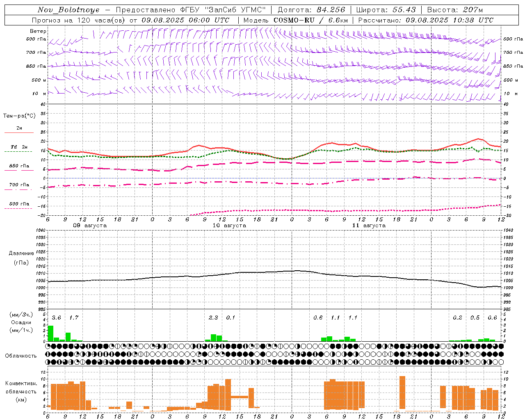Click the 11 августа date label

369,226
